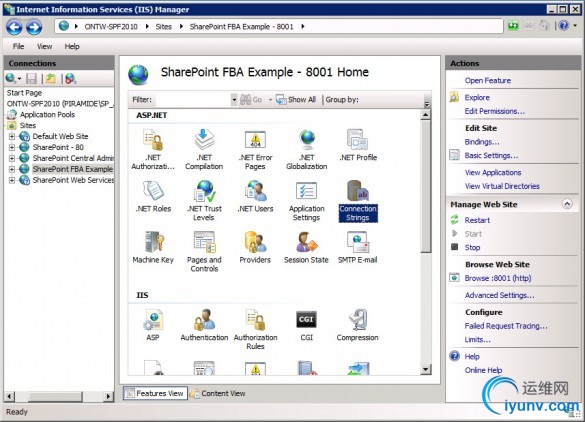The height and width of the screenshot is (422, 585).
Task: Click the Show All button
Action: tap(296, 100)
